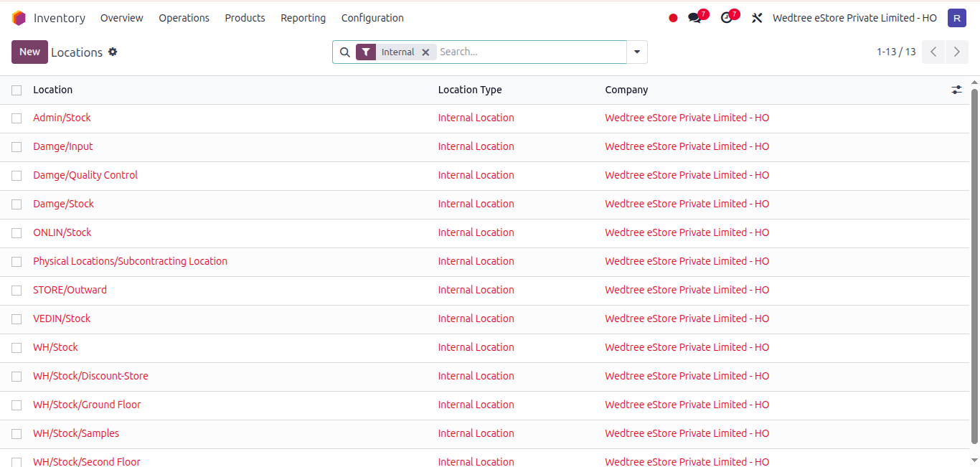980x467 pixels.
Task: Click Internal Location type in Admin/Stock row
Action: 476,118
